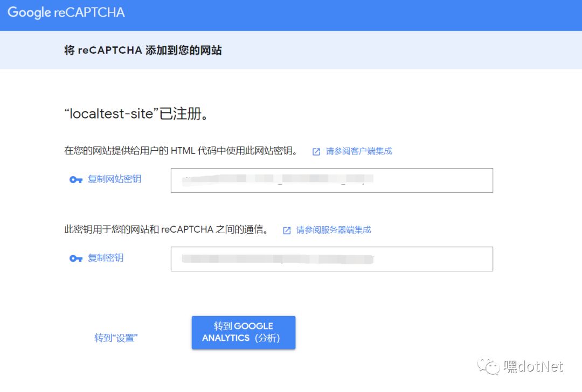Click the Google reCAPTCHA logo
The width and height of the screenshot is (582, 392).
66,12
